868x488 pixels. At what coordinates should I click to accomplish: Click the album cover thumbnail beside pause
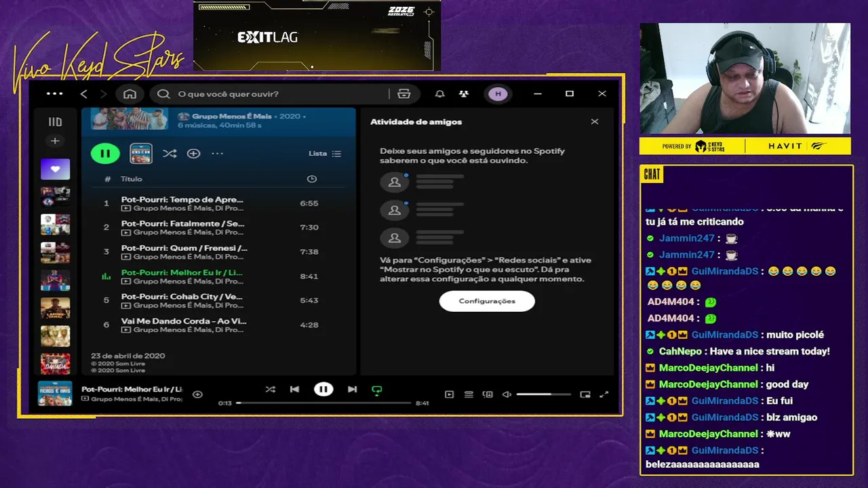(x=141, y=153)
